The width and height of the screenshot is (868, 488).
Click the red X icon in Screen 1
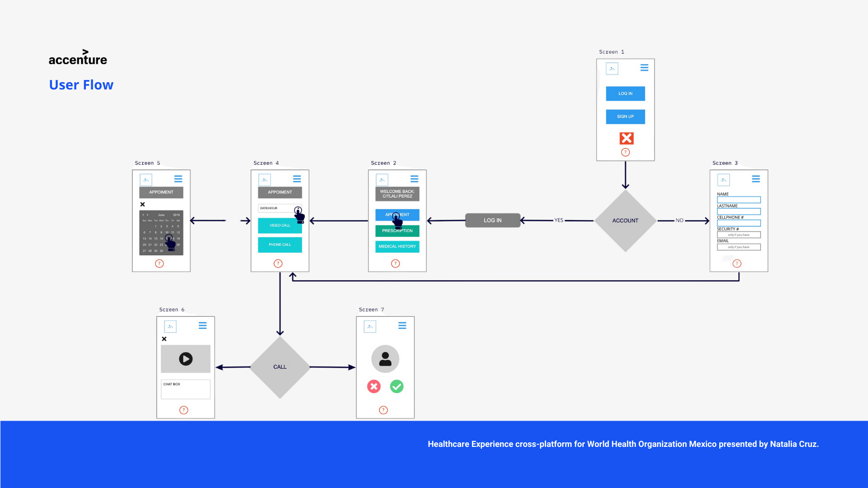coord(626,138)
